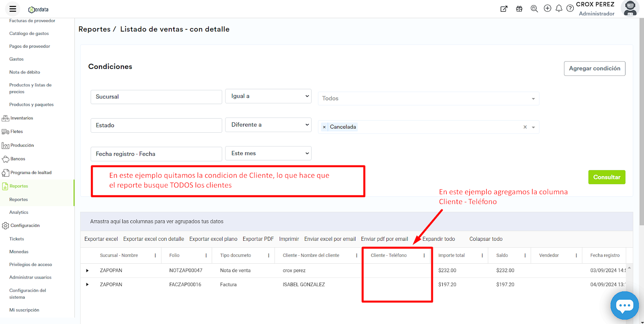644x324 pixels.
Task: Open the 'Este mes' date dropdown
Action: coord(268,153)
